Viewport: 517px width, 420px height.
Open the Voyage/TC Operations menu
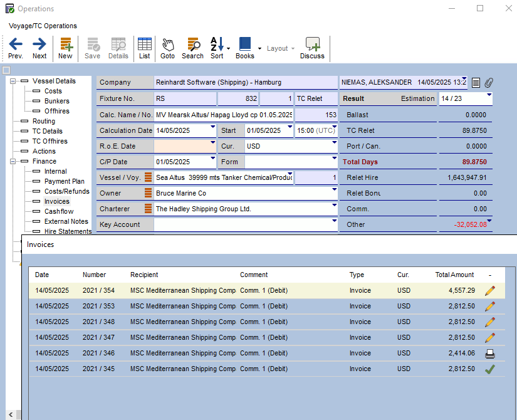click(x=43, y=26)
